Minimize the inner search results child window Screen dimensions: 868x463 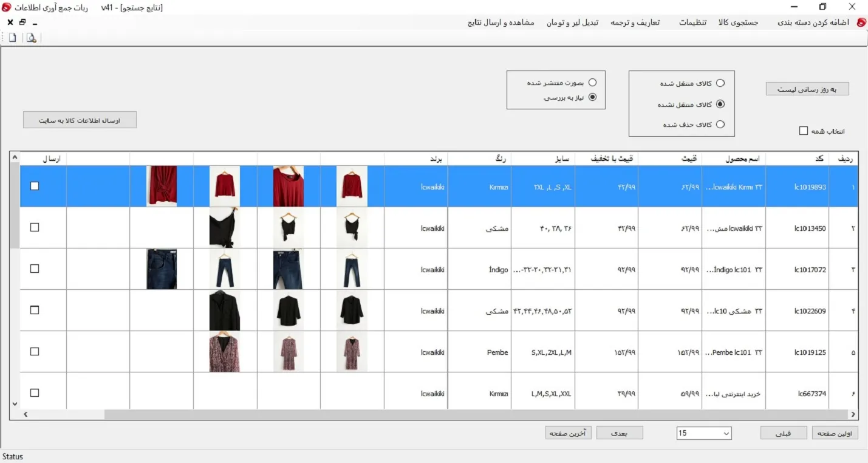tap(35, 23)
